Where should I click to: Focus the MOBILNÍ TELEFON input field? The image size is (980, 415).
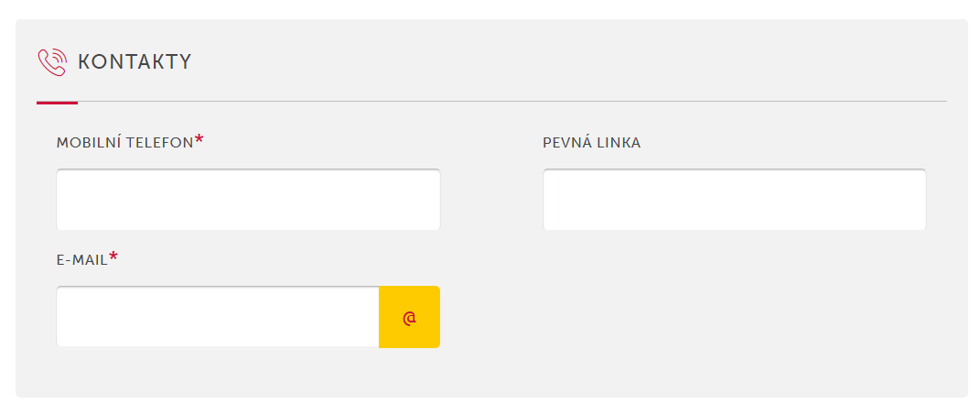point(248,199)
